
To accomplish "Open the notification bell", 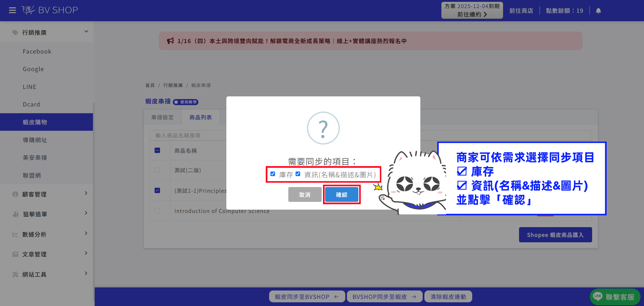I will pos(598,11).
